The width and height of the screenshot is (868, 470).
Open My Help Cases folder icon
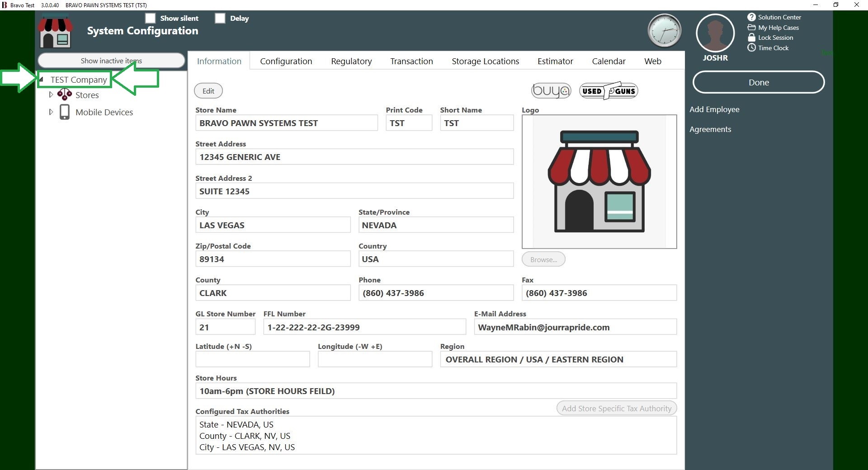[751, 28]
